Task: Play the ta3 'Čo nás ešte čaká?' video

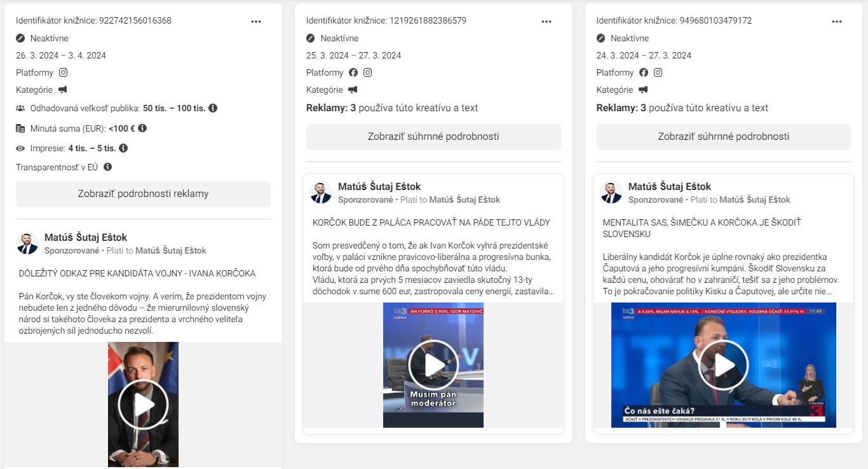Action: [723, 365]
